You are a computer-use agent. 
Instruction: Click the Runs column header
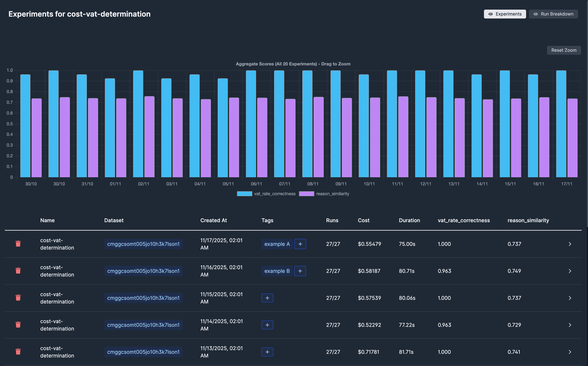pos(332,220)
